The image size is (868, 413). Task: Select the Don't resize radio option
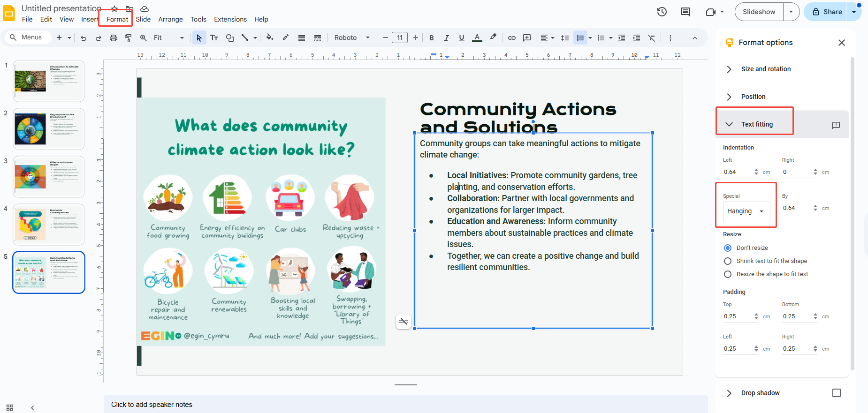[728, 248]
